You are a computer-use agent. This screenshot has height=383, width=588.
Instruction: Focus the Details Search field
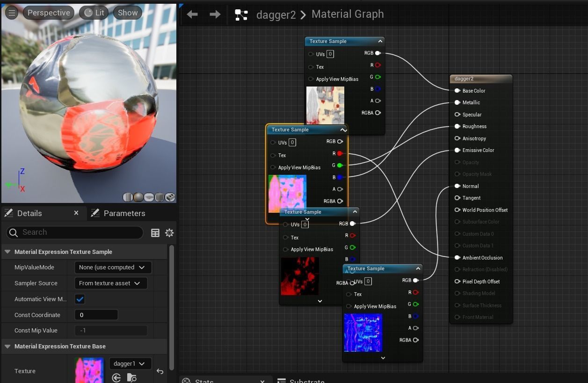tap(75, 232)
